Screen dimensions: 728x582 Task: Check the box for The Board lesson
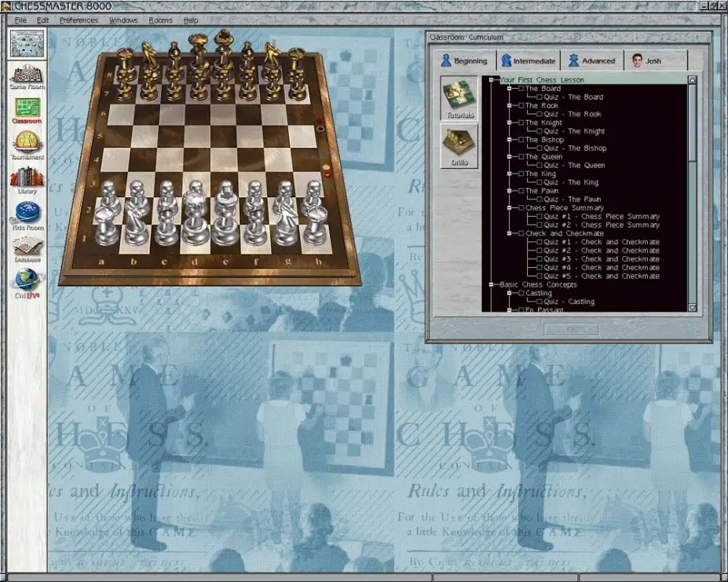tap(521, 88)
